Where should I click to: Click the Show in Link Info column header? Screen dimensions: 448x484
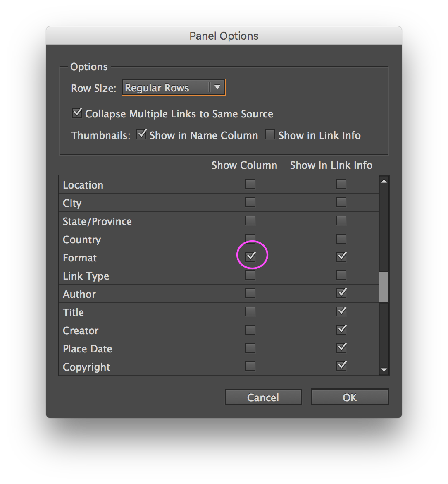click(x=331, y=165)
